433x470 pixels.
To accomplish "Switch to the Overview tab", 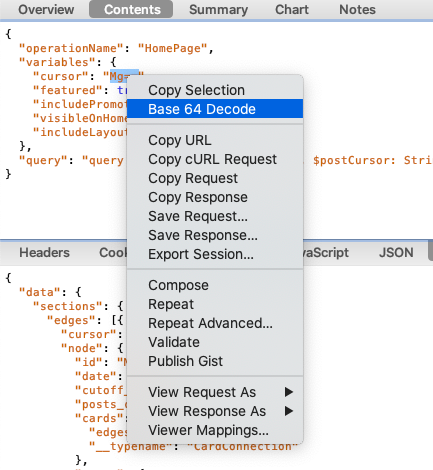I will coord(46,10).
